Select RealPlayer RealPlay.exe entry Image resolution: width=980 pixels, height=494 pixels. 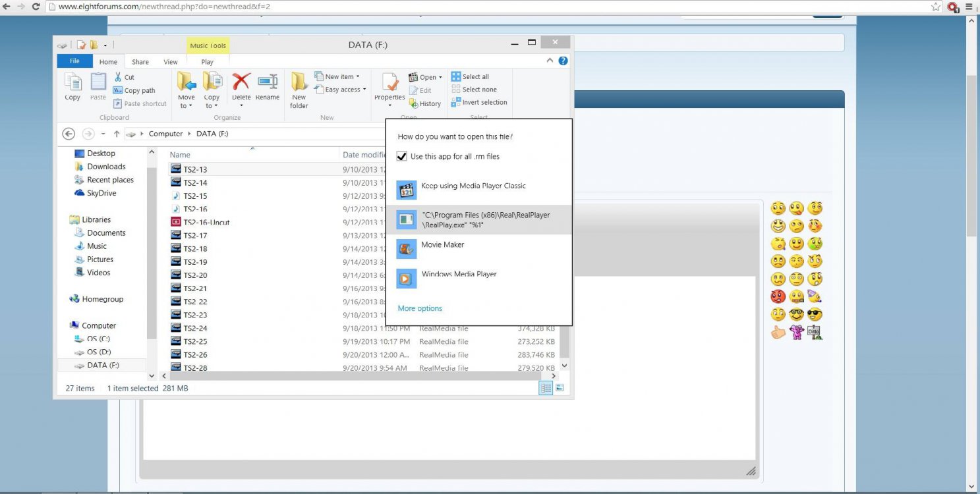[x=478, y=219]
